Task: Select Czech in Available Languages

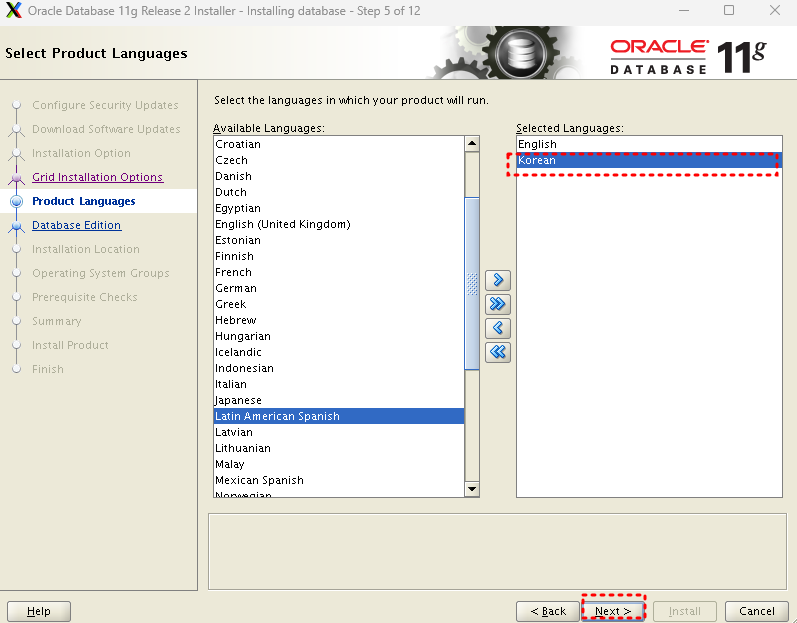Action: point(339,160)
